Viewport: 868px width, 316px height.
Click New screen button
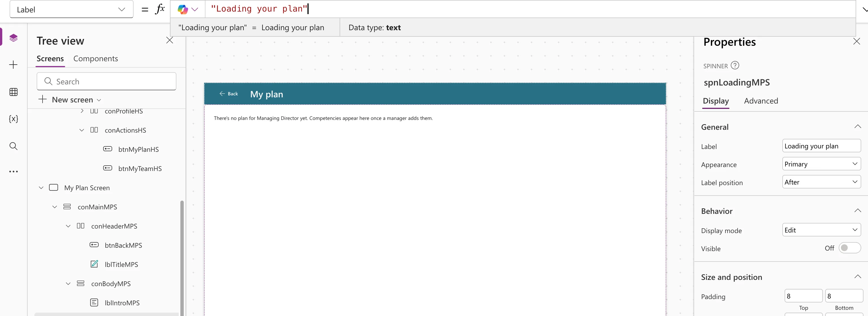click(70, 100)
